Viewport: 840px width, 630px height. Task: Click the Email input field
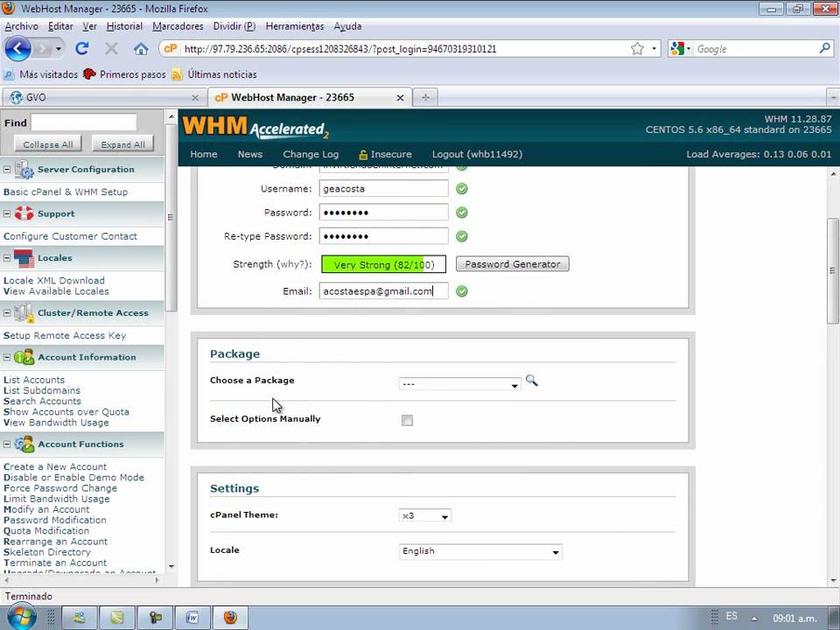[383, 290]
